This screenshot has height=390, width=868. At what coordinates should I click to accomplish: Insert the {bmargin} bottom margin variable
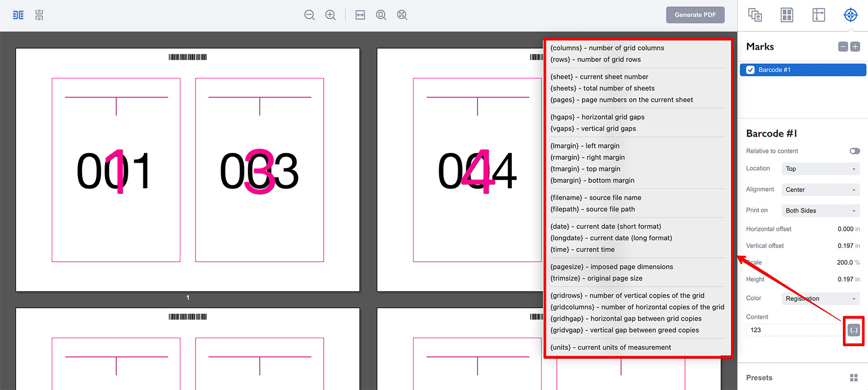pyautogui.click(x=592, y=180)
